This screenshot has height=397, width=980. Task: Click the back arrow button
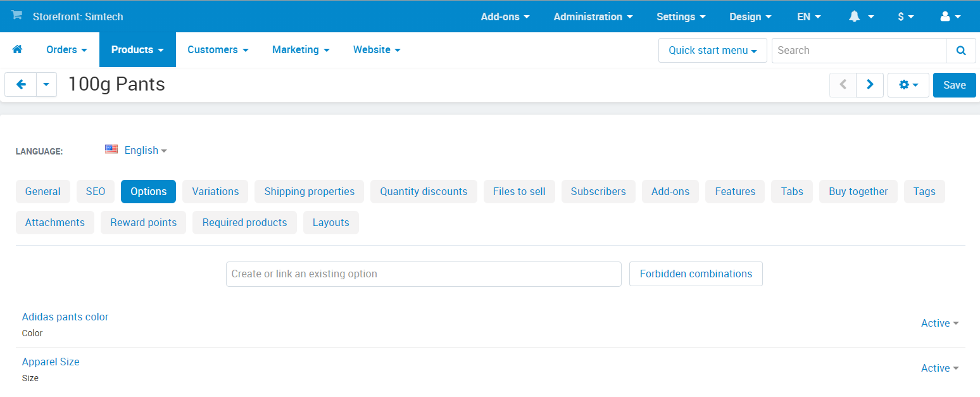coord(21,85)
